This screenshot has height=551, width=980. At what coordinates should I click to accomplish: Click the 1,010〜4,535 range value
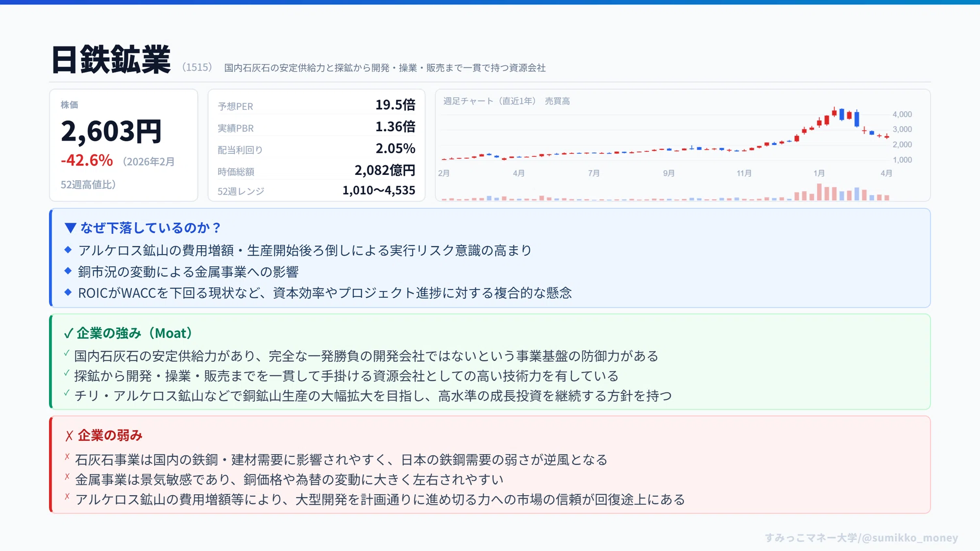pyautogui.click(x=379, y=190)
